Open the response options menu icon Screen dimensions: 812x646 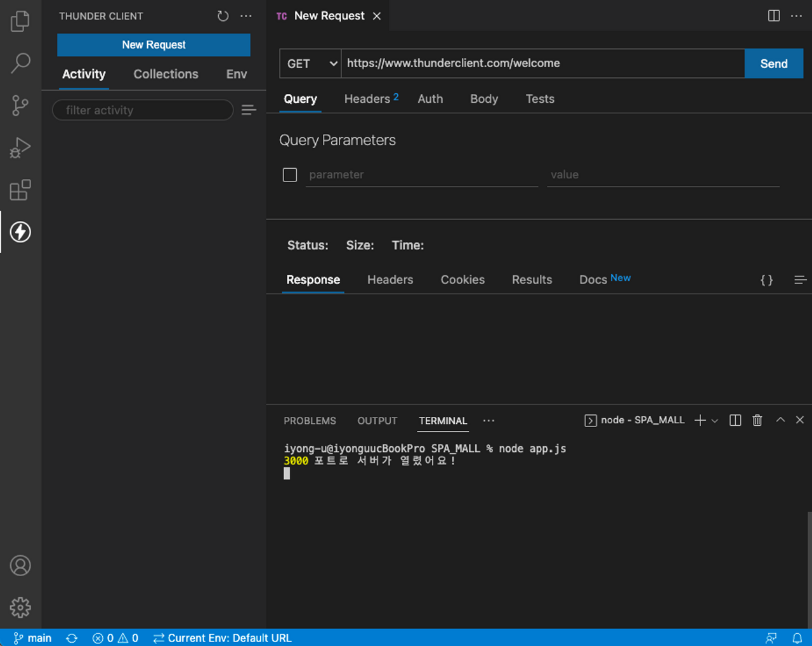[x=800, y=280]
